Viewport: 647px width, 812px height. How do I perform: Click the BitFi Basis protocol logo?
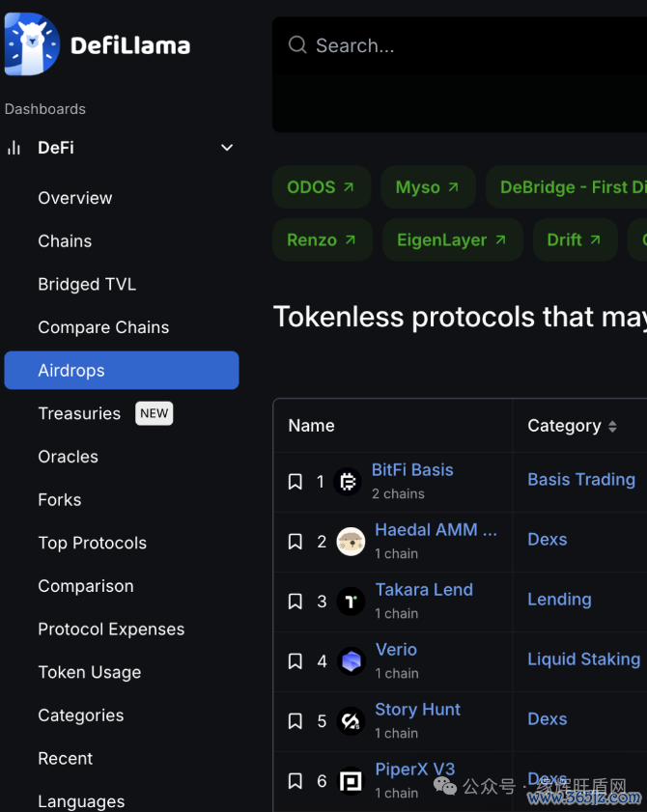click(x=347, y=482)
